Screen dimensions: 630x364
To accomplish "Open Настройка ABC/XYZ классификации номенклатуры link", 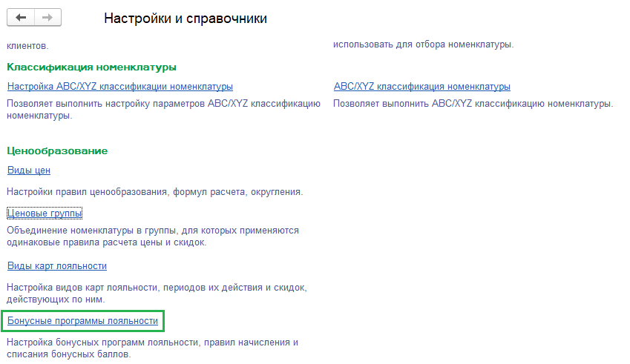I will (120, 86).
